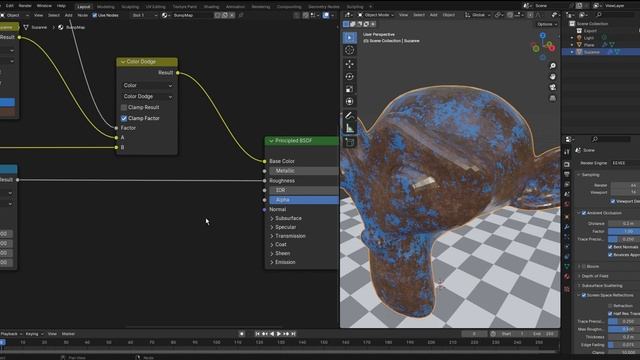The width and height of the screenshot is (640, 360).
Task: Open the node editor Add menu
Action: [x=69, y=15]
